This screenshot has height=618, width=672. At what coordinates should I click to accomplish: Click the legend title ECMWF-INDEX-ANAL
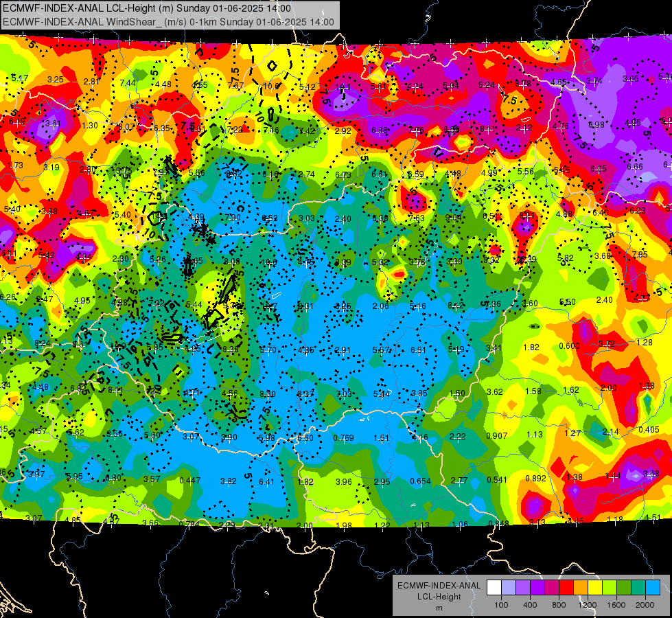pos(439,586)
